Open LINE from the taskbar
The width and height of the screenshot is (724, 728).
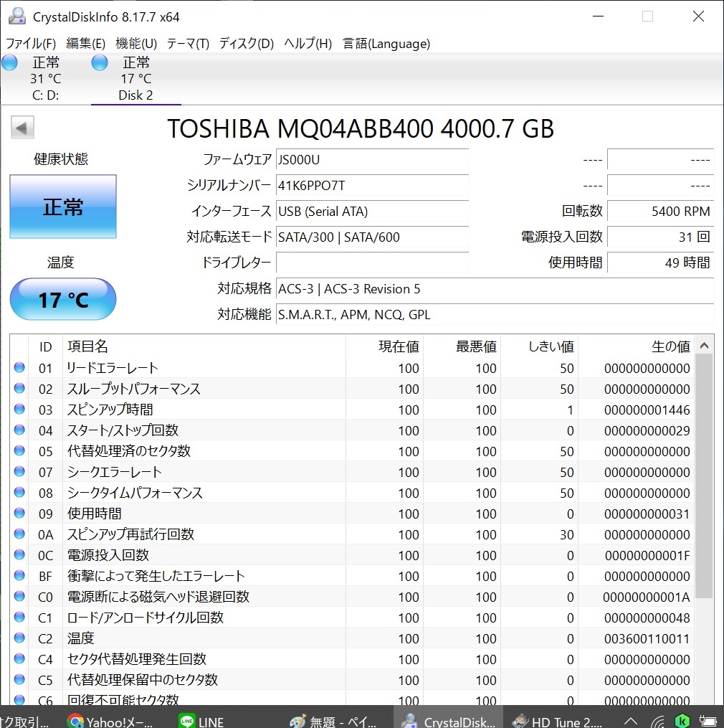click(201, 721)
